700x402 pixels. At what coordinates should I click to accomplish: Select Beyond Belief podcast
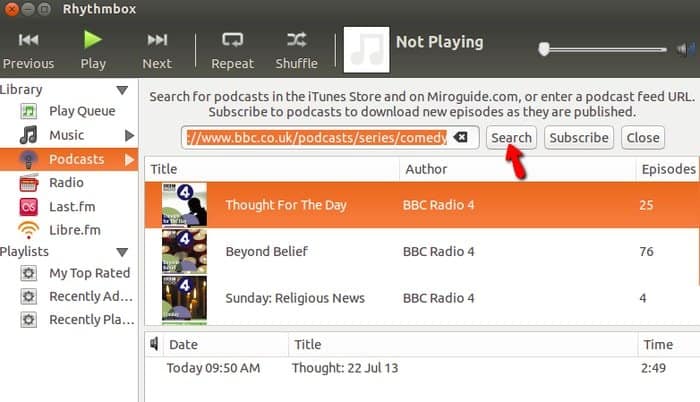pos(422,251)
